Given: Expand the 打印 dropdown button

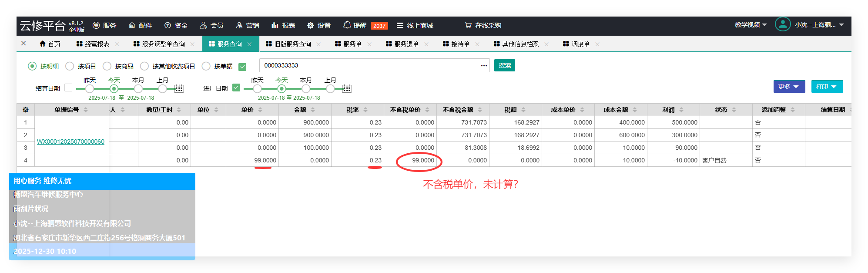Looking at the screenshot, I should point(827,87).
